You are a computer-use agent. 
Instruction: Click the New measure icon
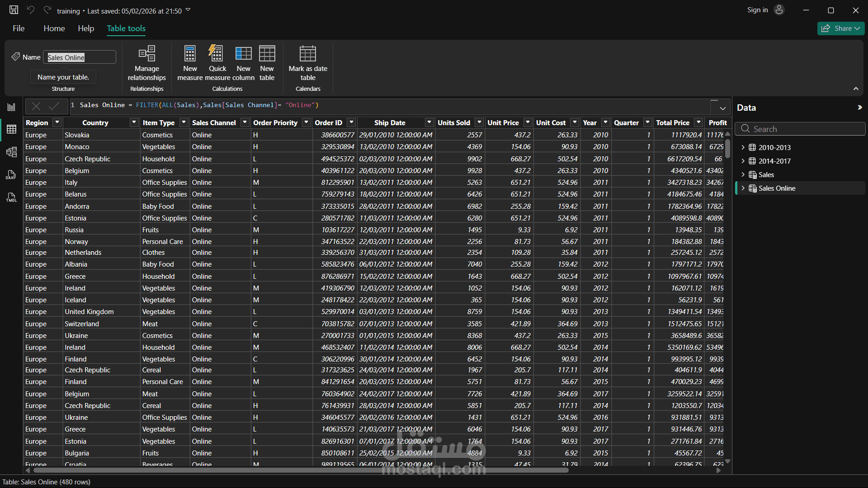[190, 54]
